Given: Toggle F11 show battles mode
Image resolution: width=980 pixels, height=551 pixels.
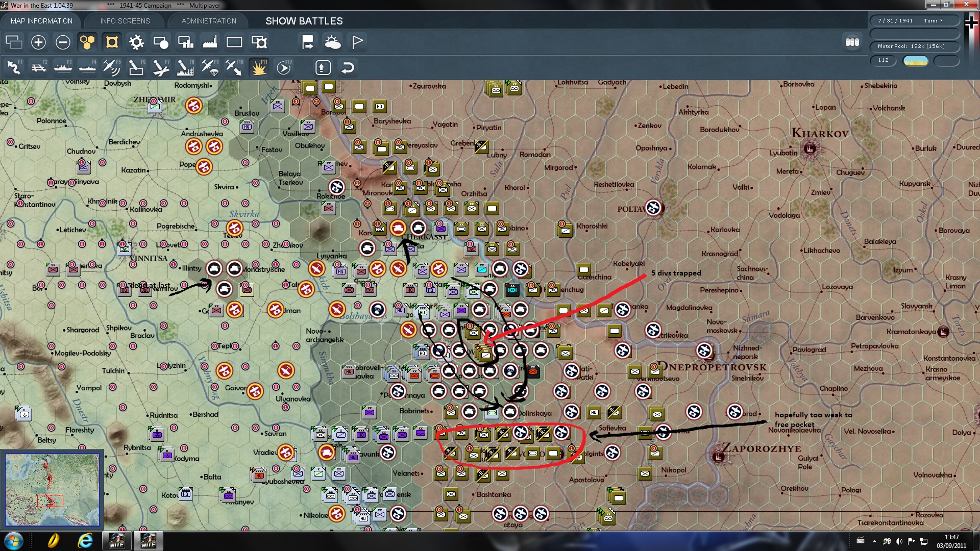Looking at the screenshot, I should [259, 67].
